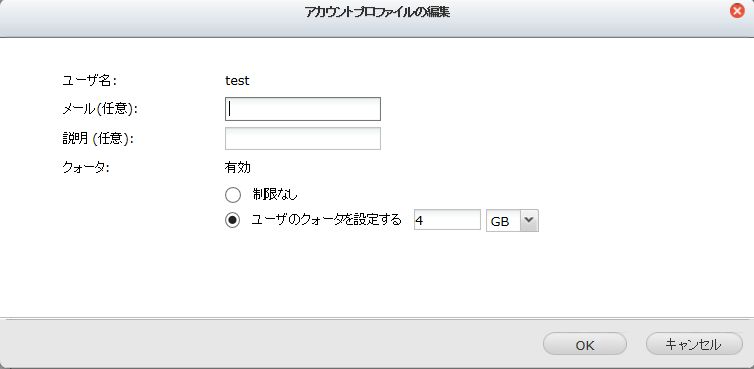Open the GB unit combo box
Screen dimensions: 754x369
click(x=512, y=220)
